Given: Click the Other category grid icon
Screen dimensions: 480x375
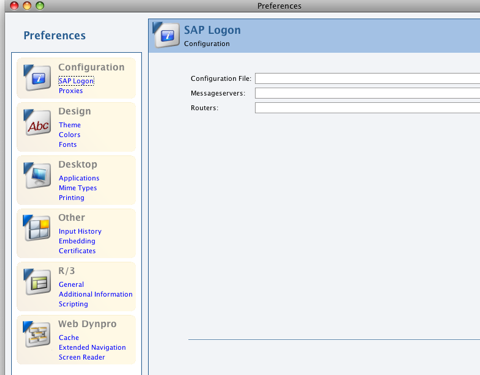Looking at the screenshot, I should coord(37,228).
